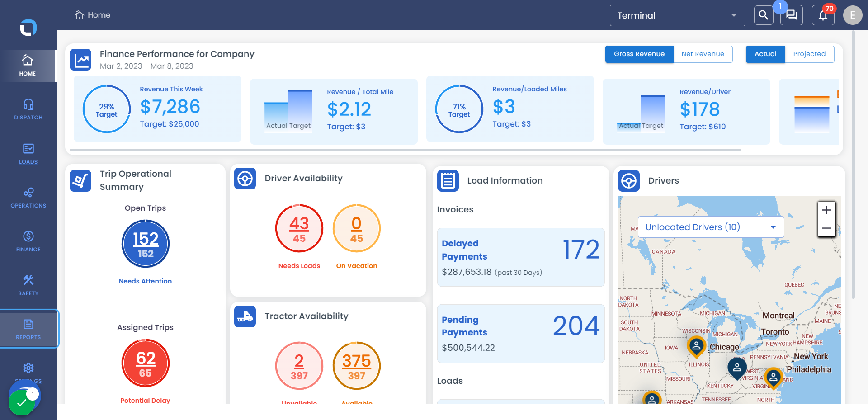Click the Home breadcrumb link
Image resolution: width=868 pixels, height=420 pixels.
point(93,15)
